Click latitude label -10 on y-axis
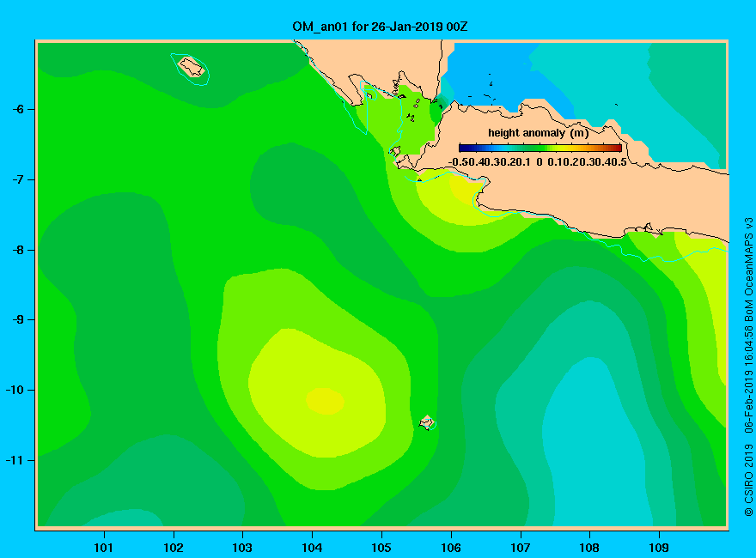 15,390
